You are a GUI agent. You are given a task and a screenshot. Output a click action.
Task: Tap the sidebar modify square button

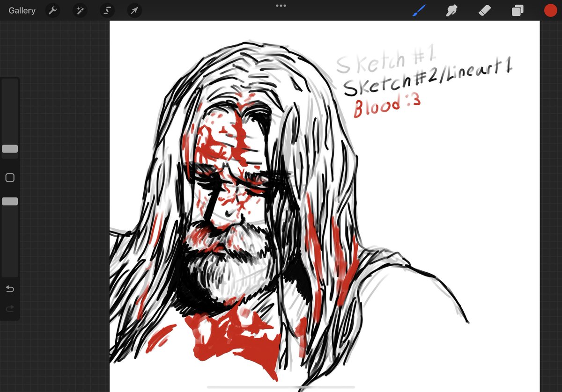[10, 178]
